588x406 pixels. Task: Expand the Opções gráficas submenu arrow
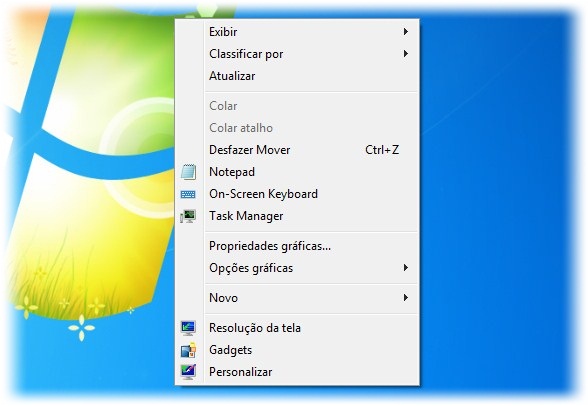click(x=405, y=268)
